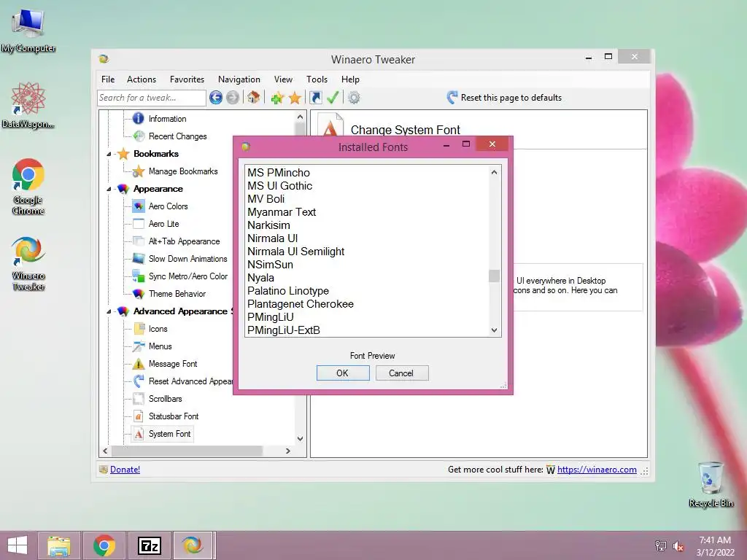
Task: Collapse the Advanced Appearance section
Action: coord(109,311)
